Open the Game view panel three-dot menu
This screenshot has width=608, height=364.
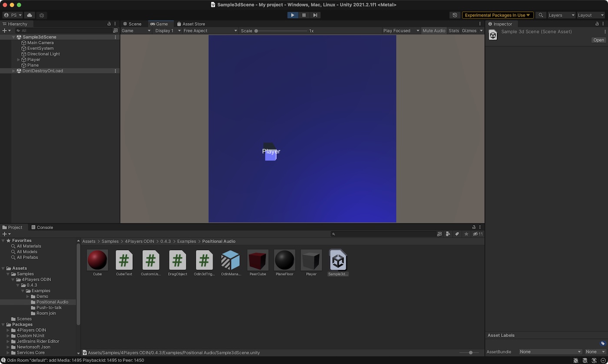point(480,24)
